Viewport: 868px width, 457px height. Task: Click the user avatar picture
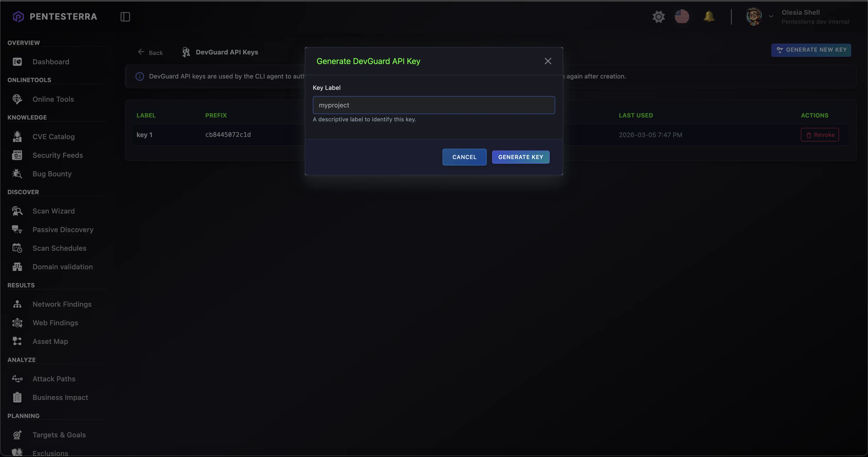pyautogui.click(x=754, y=17)
